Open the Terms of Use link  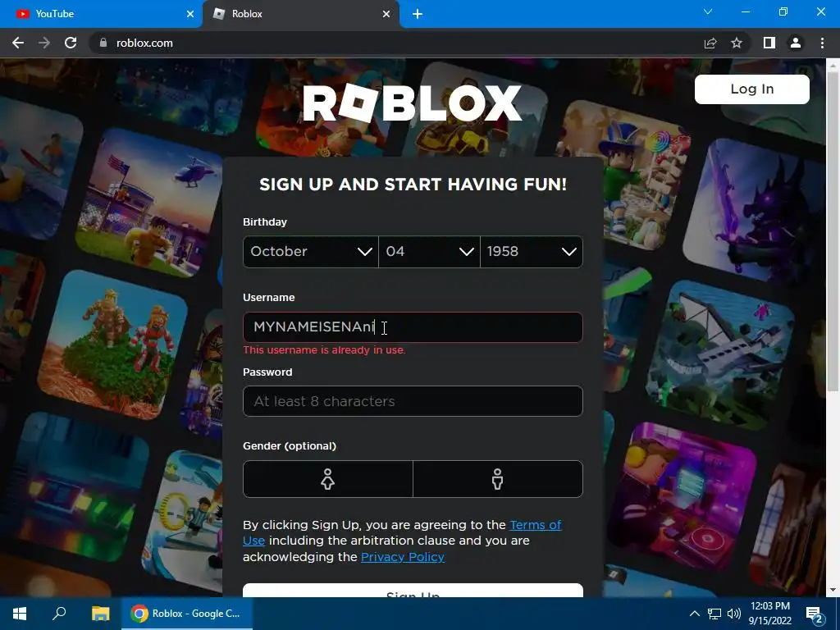click(x=535, y=525)
